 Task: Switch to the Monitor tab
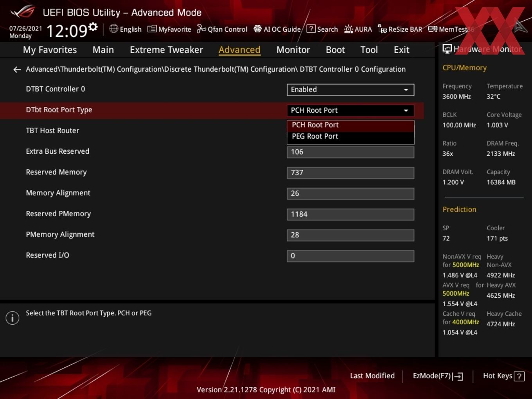[293, 50]
